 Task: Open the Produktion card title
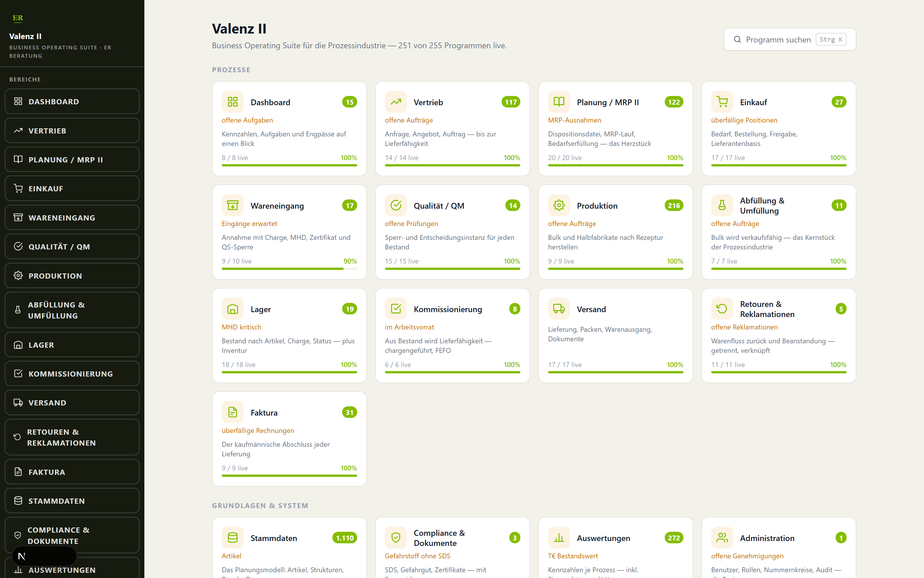(597, 206)
